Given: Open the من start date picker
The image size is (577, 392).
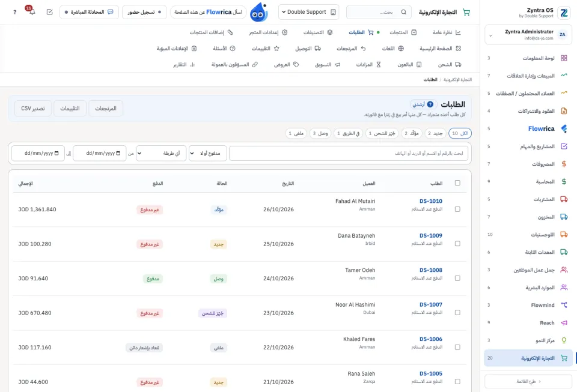Looking at the screenshot, I should (x=100, y=153).
